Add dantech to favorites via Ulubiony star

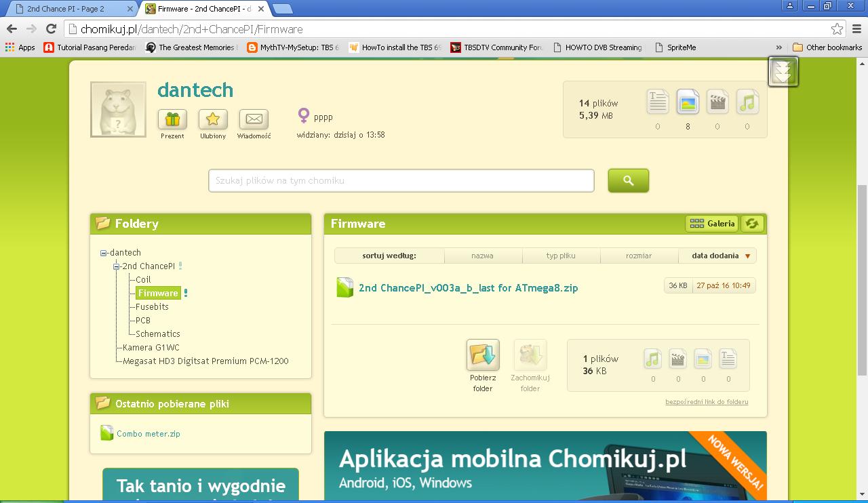click(212, 119)
